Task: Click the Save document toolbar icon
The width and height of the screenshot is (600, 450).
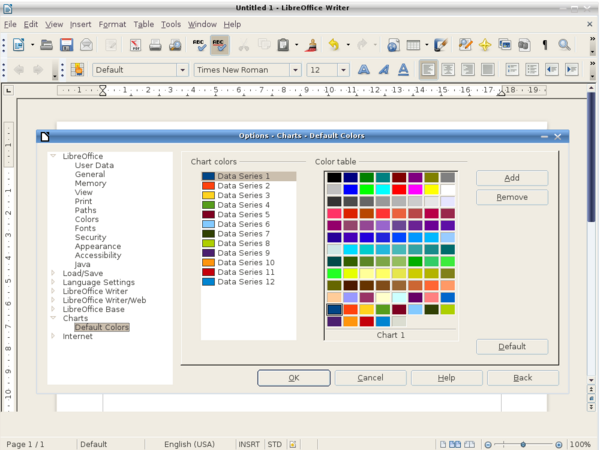Action: pyautogui.click(x=66, y=45)
